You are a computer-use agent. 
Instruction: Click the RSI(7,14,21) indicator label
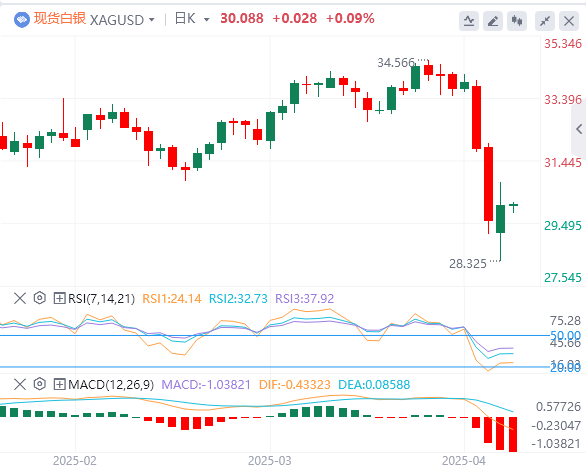101,299
